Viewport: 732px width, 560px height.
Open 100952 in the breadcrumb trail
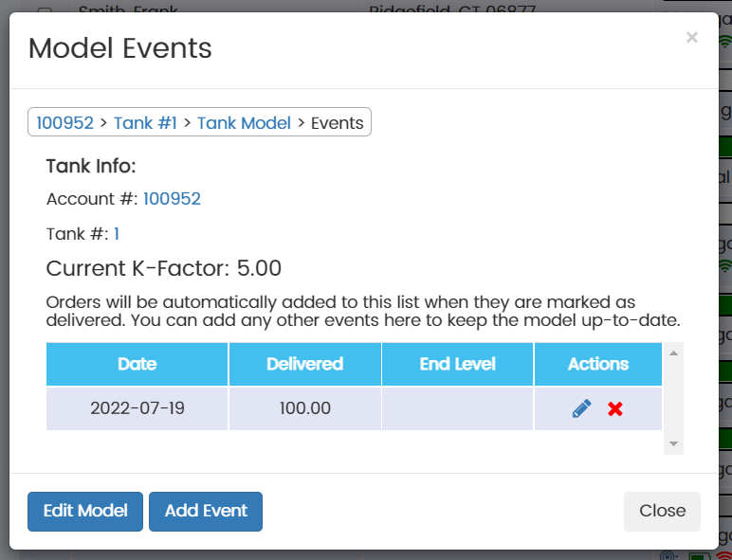[x=64, y=122]
